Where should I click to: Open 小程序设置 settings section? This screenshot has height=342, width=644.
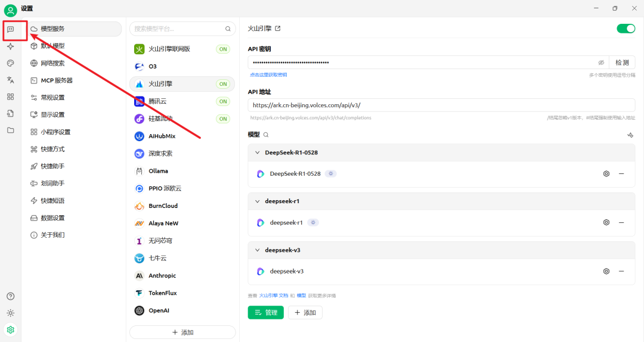[x=75, y=132]
